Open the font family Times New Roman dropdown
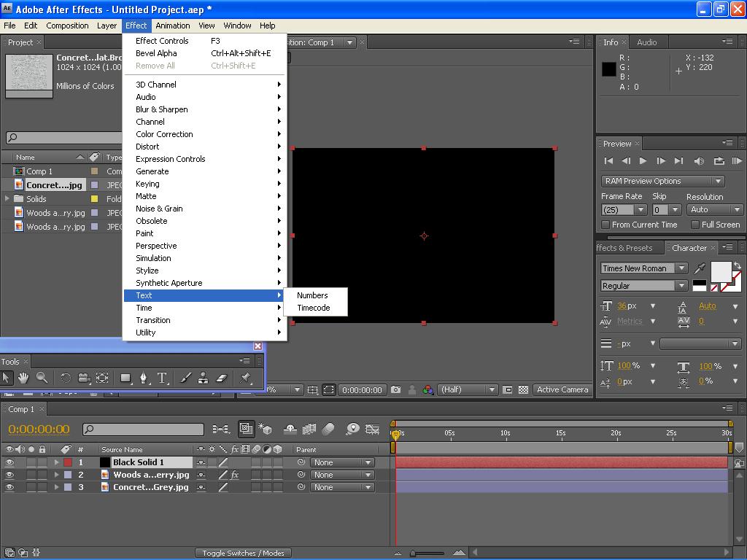The image size is (747, 560). click(x=644, y=268)
